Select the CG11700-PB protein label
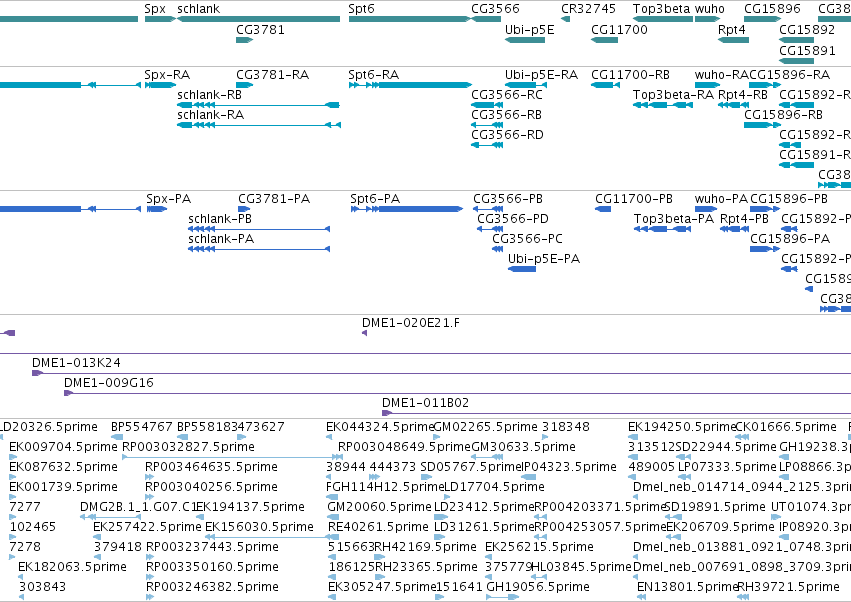Image resolution: width=851 pixels, height=602 pixels. click(633, 199)
